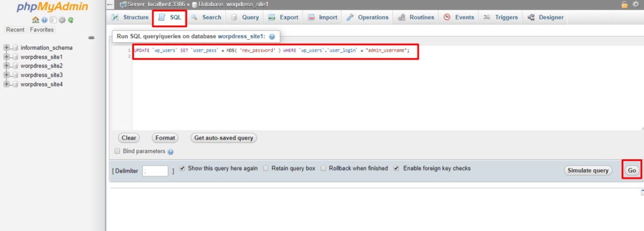Click Get auto-saved query button
Screen dimensions: 644x231
click(x=224, y=138)
